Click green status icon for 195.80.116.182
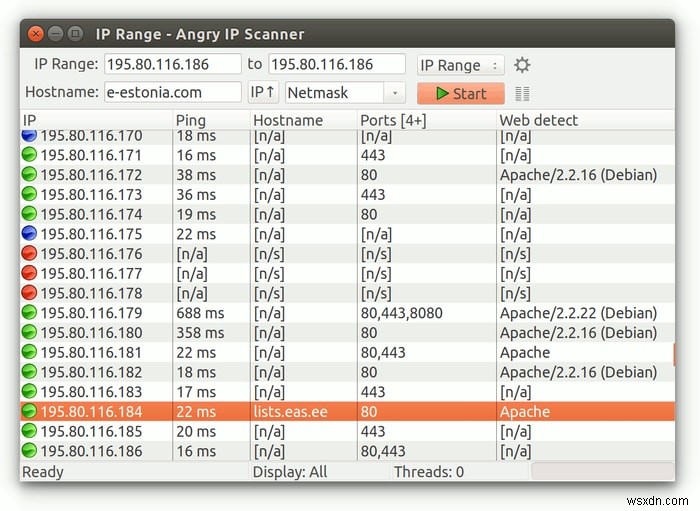The width and height of the screenshot is (700, 511). click(29, 371)
